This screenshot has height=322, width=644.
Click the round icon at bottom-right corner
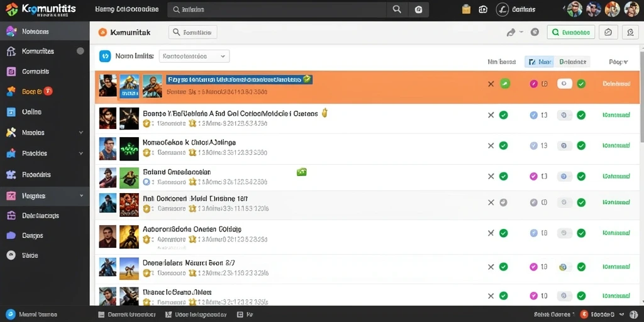[634, 314]
